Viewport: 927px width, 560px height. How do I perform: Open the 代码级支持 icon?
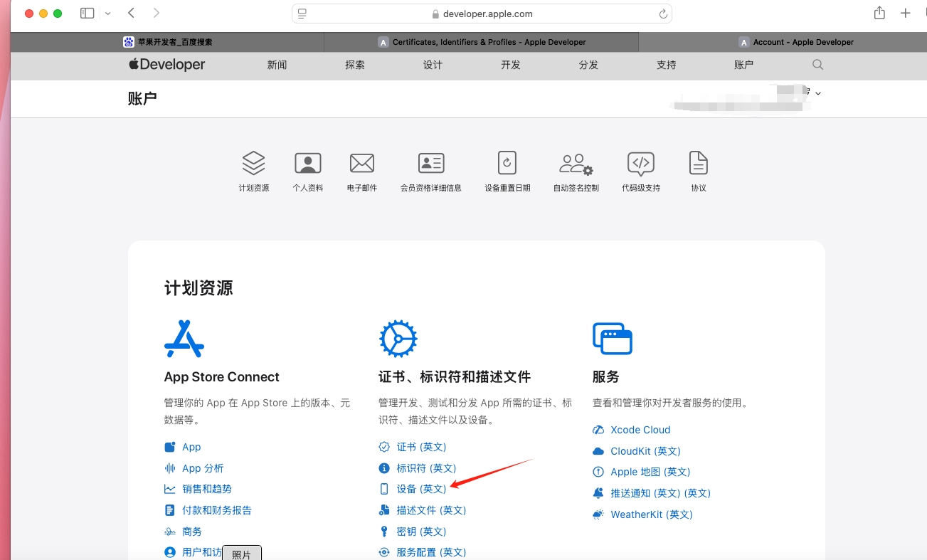[641, 164]
